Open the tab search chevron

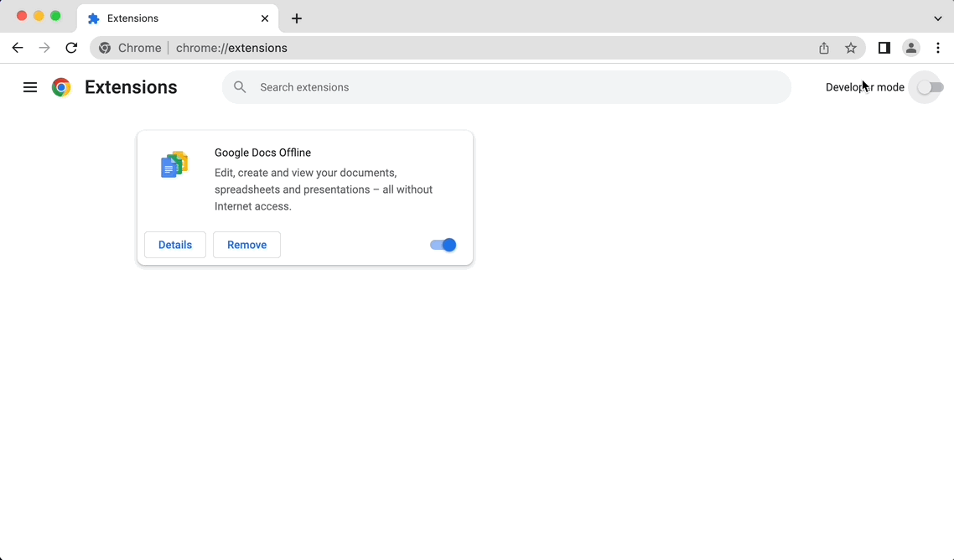tap(937, 18)
